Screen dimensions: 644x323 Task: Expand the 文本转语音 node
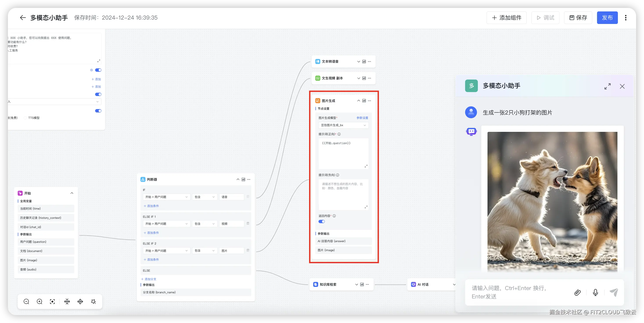358,62
